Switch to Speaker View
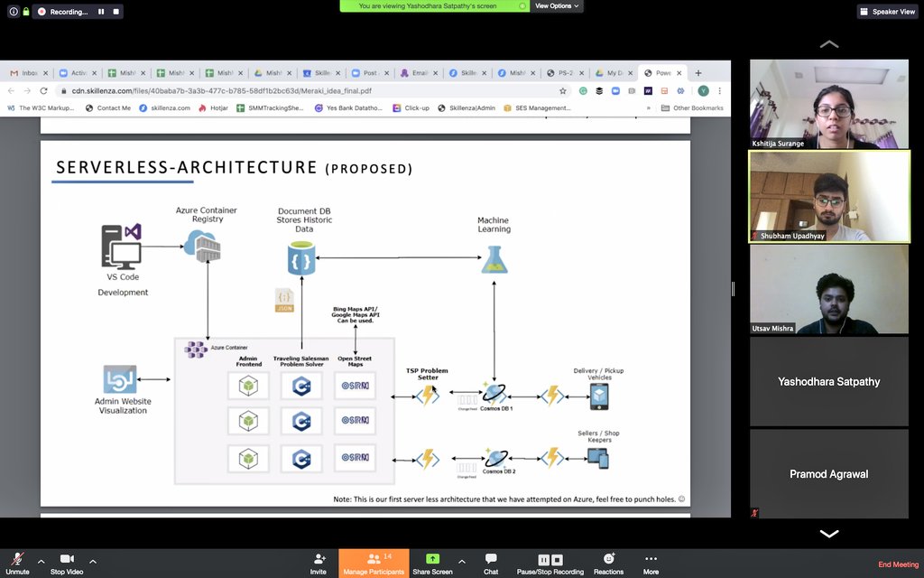Viewport: 924px width, 578px height. click(x=888, y=11)
